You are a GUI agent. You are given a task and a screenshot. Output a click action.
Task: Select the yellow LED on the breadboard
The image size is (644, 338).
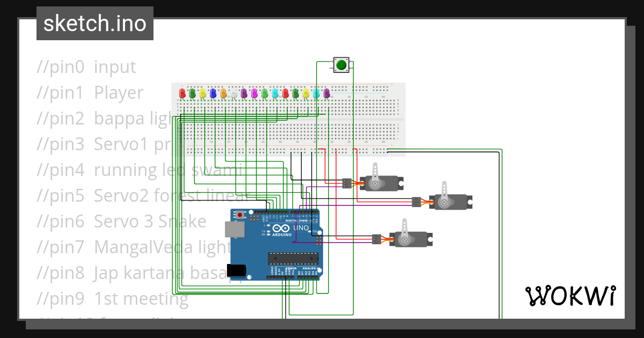[x=202, y=94]
